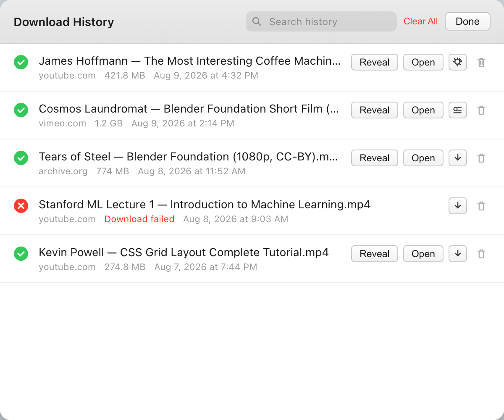Click the vimeo.com source label
This screenshot has width=504, height=420.
(x=62, y=123)
